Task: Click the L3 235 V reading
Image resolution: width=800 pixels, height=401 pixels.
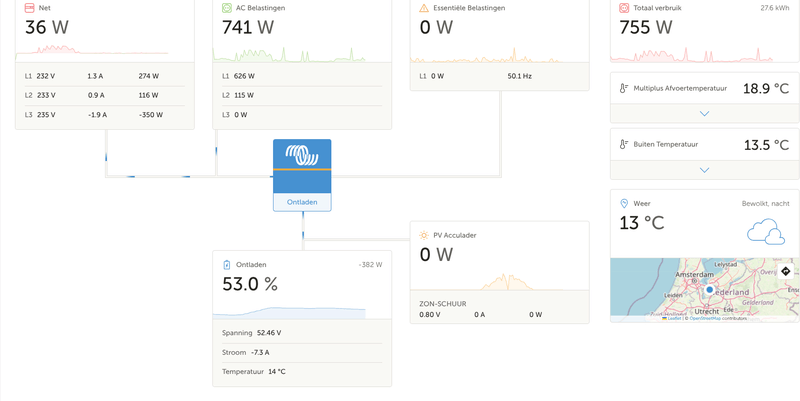Action: [40, 115]
